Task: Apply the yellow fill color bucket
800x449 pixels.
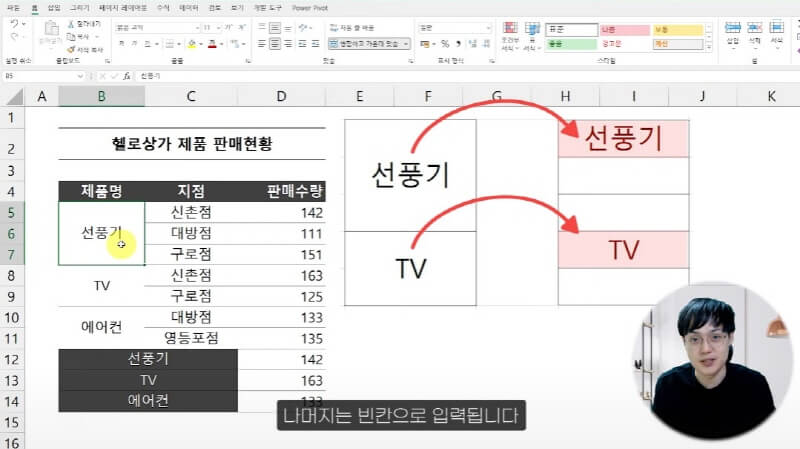Action: pos(192,44)
